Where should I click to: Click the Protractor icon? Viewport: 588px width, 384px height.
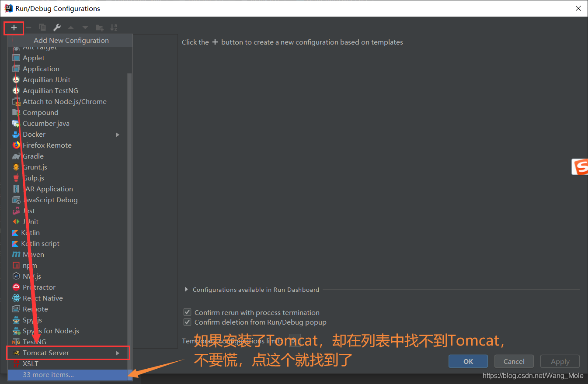16,287
